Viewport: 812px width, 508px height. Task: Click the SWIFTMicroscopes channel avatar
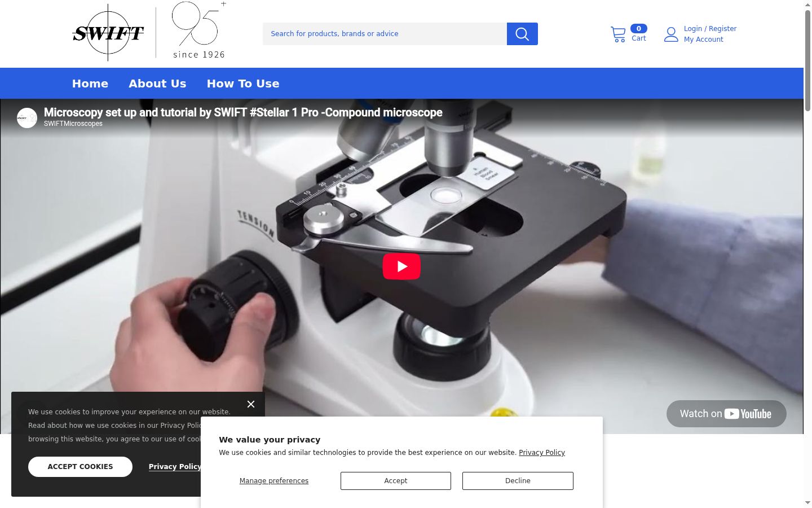pos(27,118)
